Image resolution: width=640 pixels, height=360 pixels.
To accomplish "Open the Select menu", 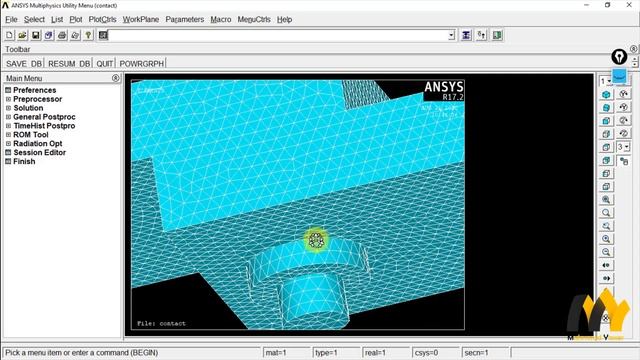I will point(34,20).
